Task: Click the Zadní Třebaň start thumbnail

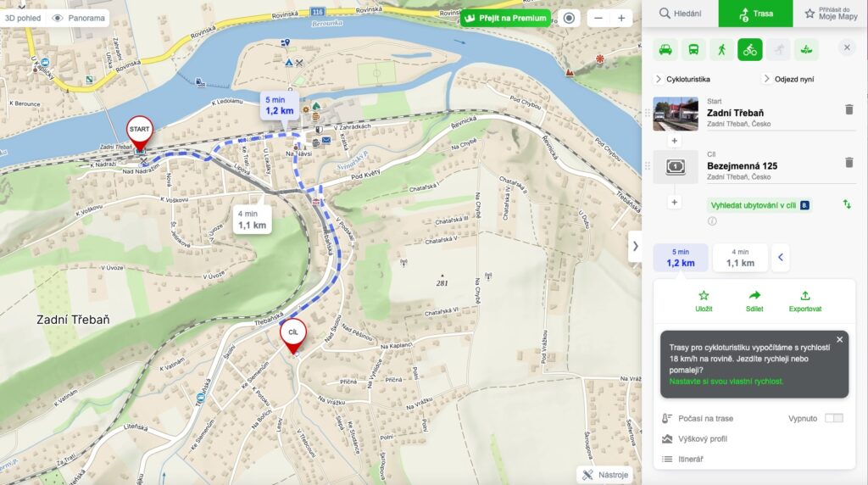Action: [x=676, y=114]
